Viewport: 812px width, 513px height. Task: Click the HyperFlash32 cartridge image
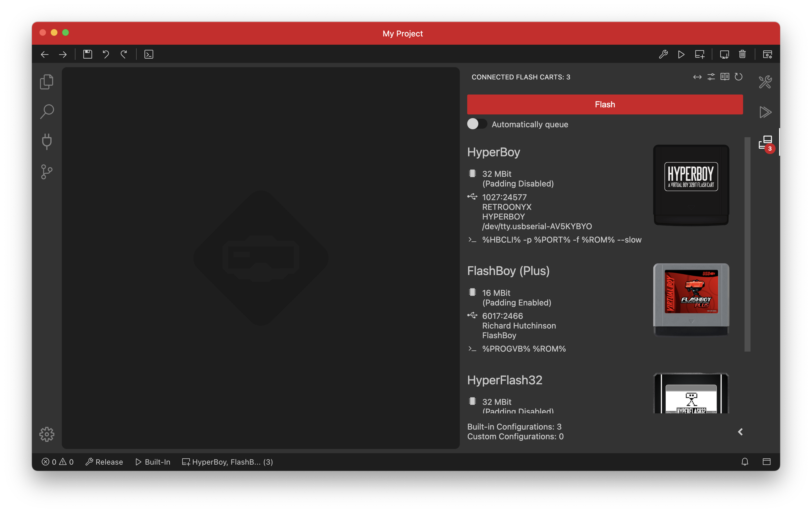[691, 393]
